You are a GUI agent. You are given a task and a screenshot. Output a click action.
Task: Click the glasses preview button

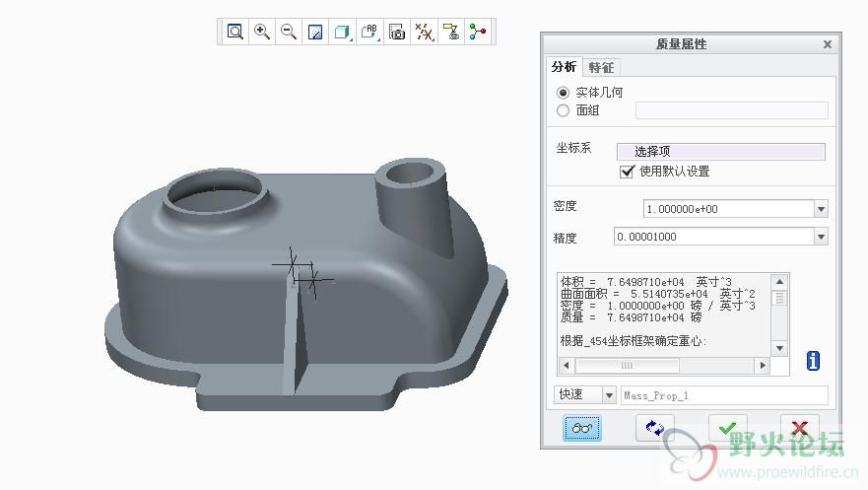click(x=582, y=428)
